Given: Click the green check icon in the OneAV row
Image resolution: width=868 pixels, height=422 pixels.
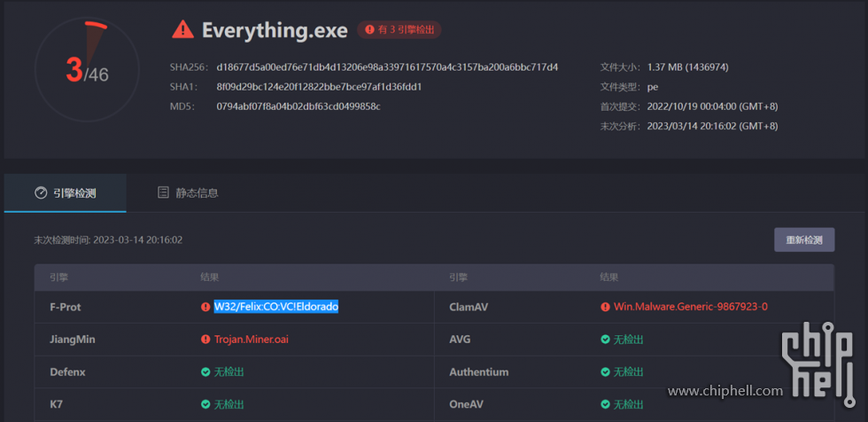Looking at the screenshot, I should coord(605,405).
